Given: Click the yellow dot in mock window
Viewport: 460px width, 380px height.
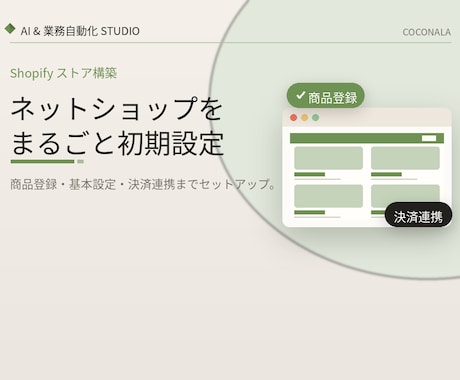Looking at the screenshot, I should [305, 118].
